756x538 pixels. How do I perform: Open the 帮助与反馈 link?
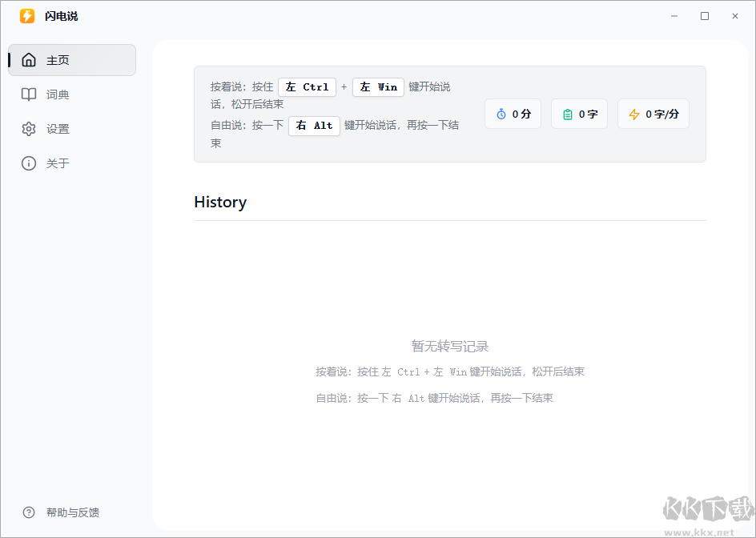[x=72, y=512]
